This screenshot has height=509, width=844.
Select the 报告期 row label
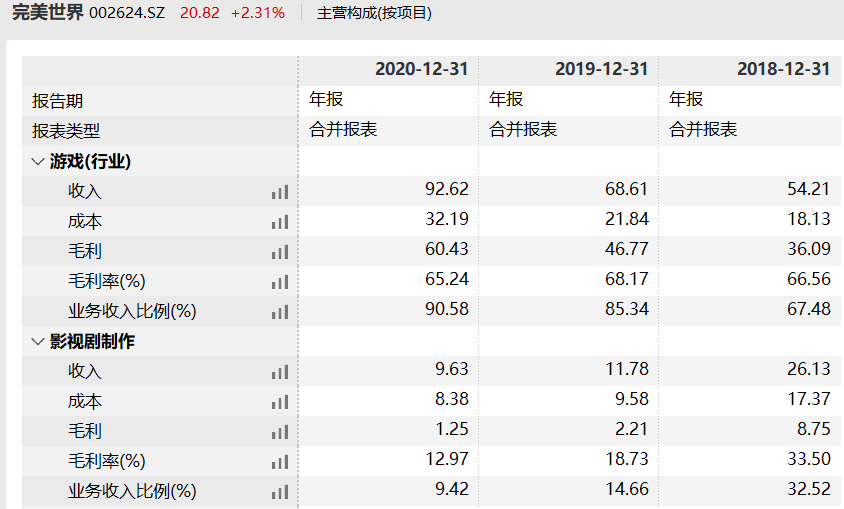(58, 101)
